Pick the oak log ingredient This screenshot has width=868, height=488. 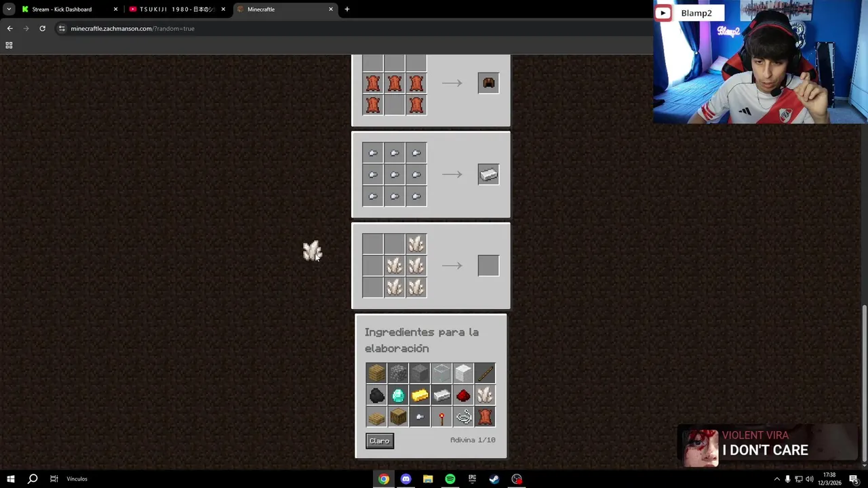point(398,416)
